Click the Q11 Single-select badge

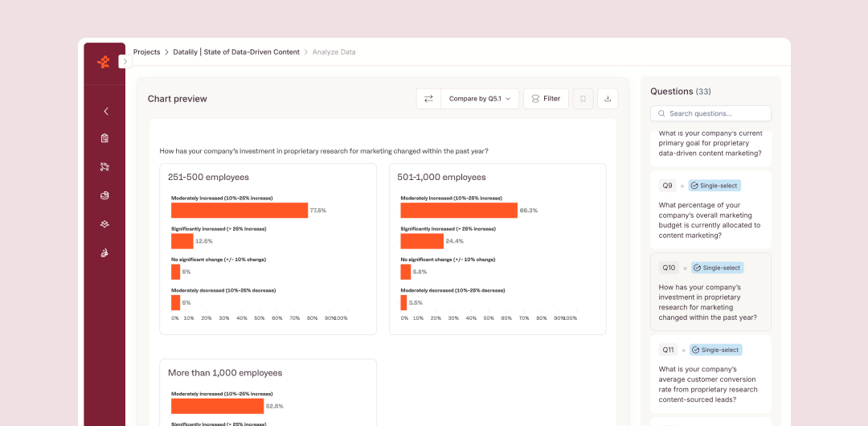point(716,350)
